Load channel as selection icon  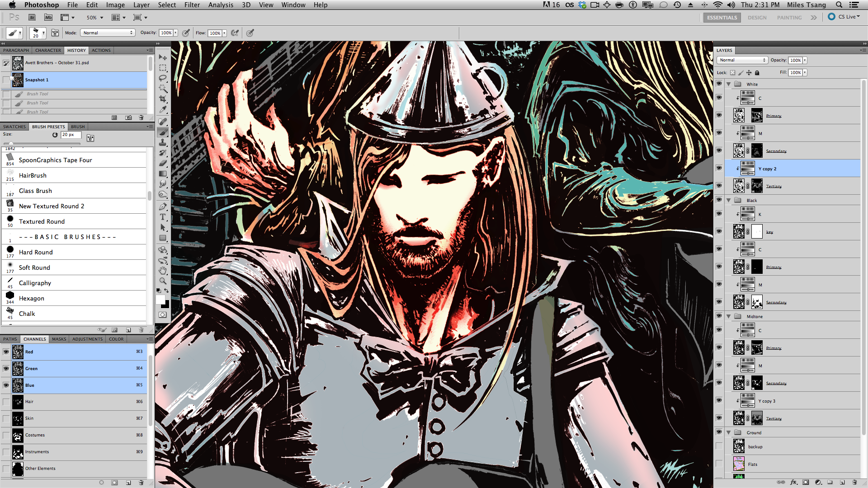[x=101, y=483]
